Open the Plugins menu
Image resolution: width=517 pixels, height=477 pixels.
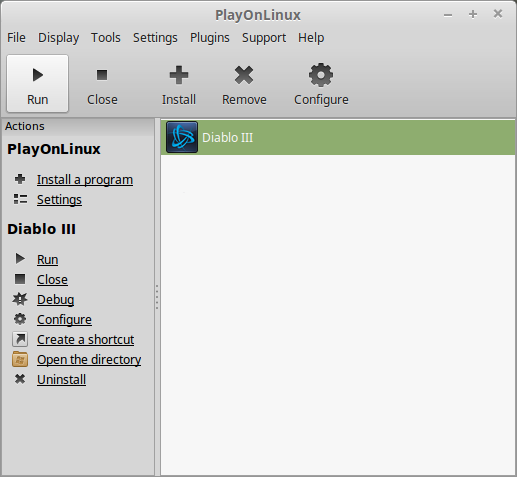pyautogui.click(x=210, y=38)
